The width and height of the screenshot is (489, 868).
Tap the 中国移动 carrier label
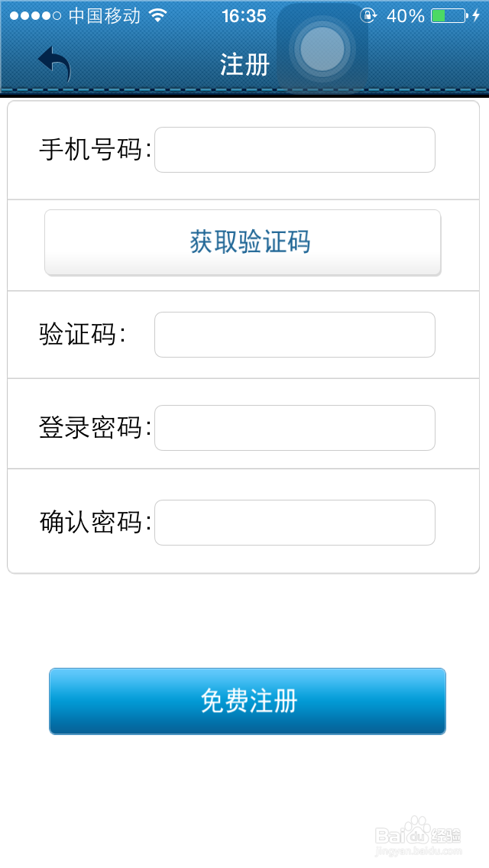pyautogui.click(x=105, y=15)
